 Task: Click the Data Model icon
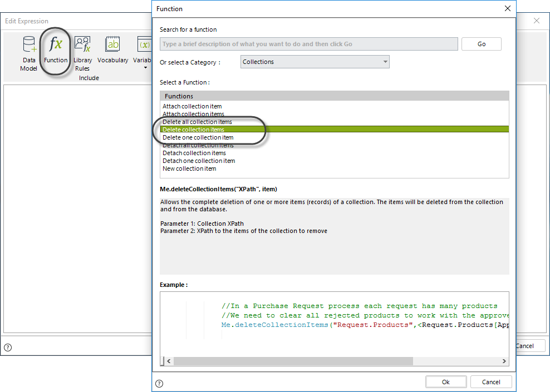tap(29, 44)
